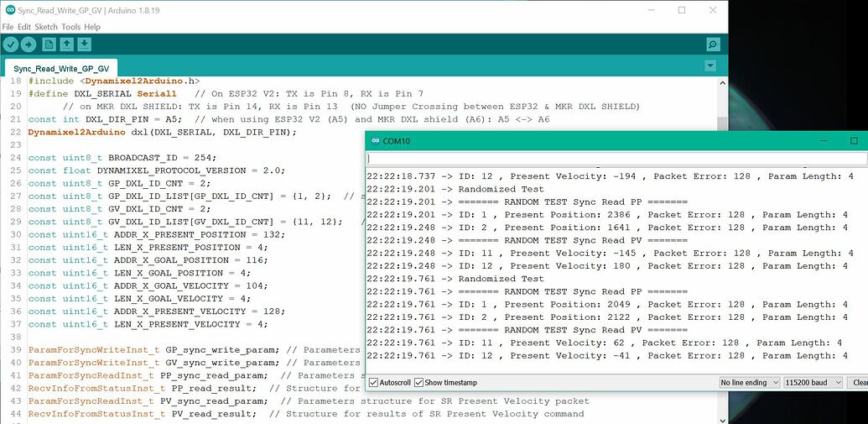Open the No line ending dropdown
Screen dimensions: 868x424
pyautogui.click(x=749, y=383)
